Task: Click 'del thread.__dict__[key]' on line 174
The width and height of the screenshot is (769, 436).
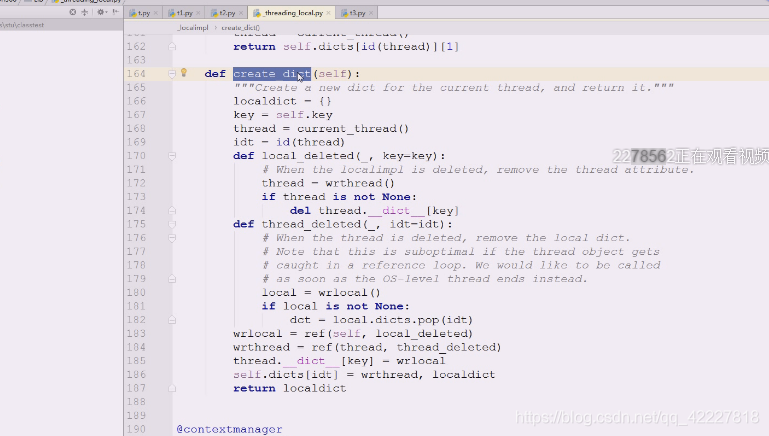Action: [374, 210]
